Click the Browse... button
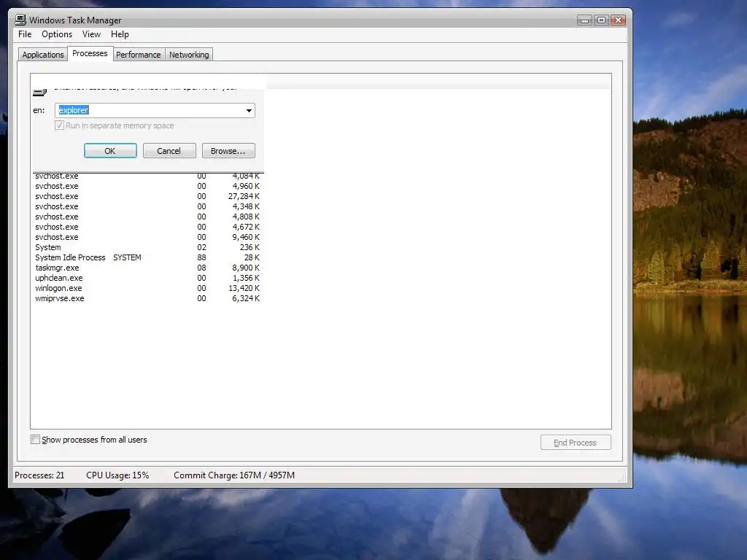Viewport: 747px width, 560px height. tap(228, 151)
